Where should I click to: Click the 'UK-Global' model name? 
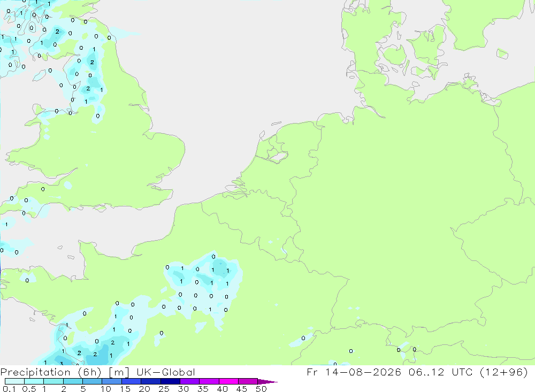point(166,372)
